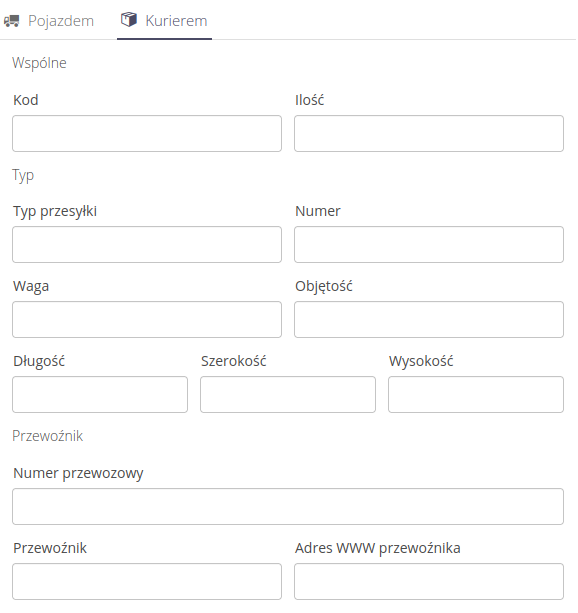This screenshot has height=613, width=578.
Task: Select the Szerokość field
Action: [x=288, y=394]
